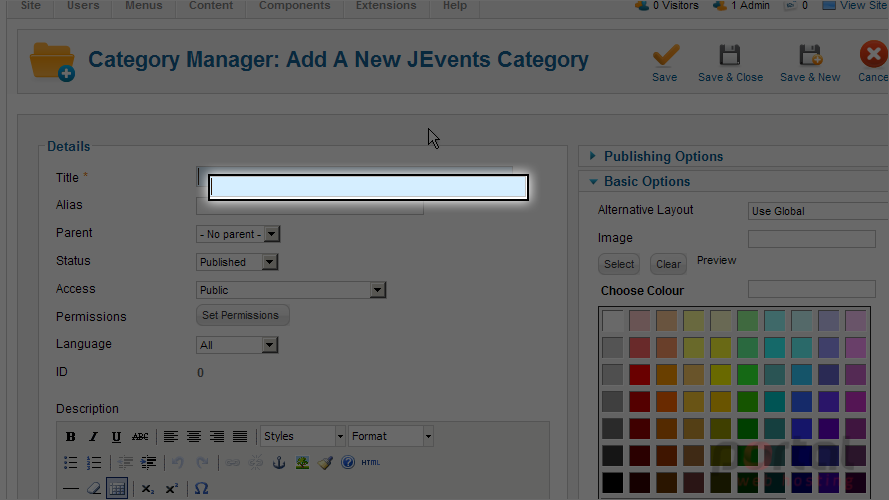Insert image using the tree picture icon
889x500 pixels.
[302, 463]
